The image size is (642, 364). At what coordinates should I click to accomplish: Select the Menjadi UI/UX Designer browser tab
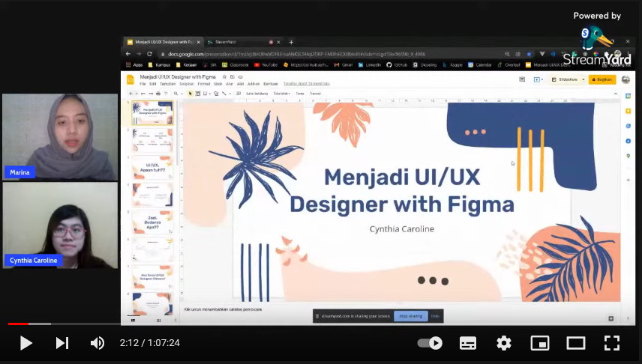click(163, 42)
